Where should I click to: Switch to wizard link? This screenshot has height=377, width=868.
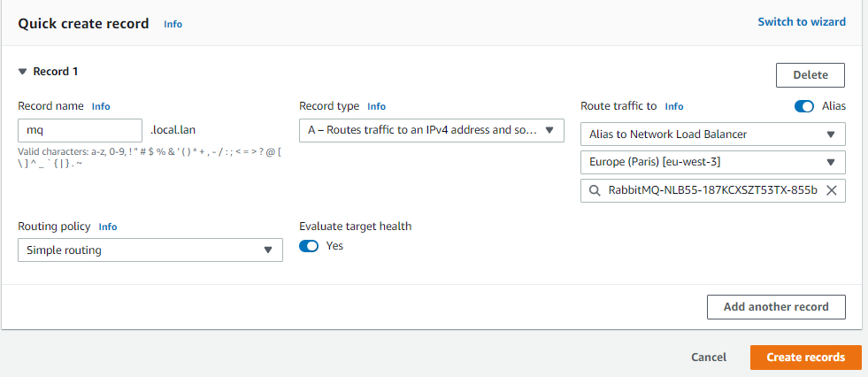click(x=802, y=22)
